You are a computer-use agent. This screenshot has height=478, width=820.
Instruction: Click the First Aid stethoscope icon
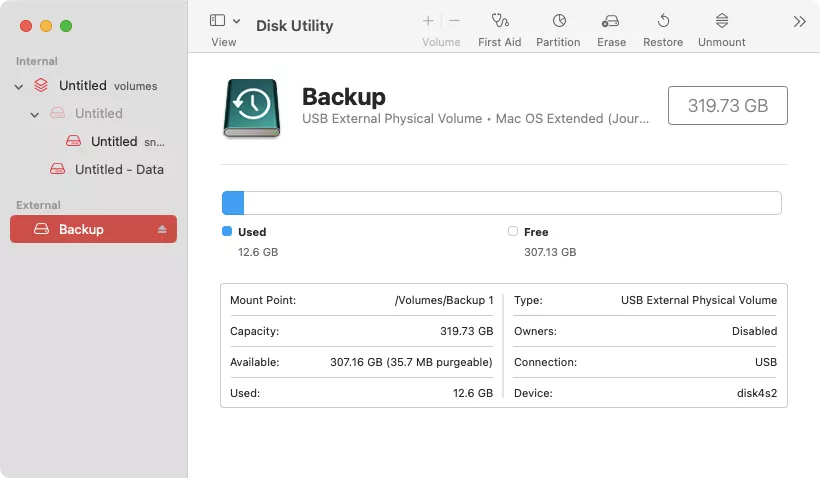pos(499,21)
